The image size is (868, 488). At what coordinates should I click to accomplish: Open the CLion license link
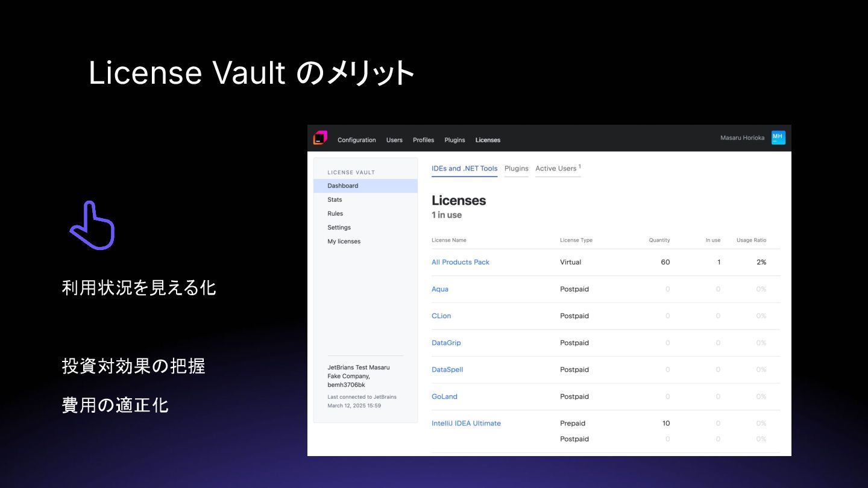tap(441, 316)
